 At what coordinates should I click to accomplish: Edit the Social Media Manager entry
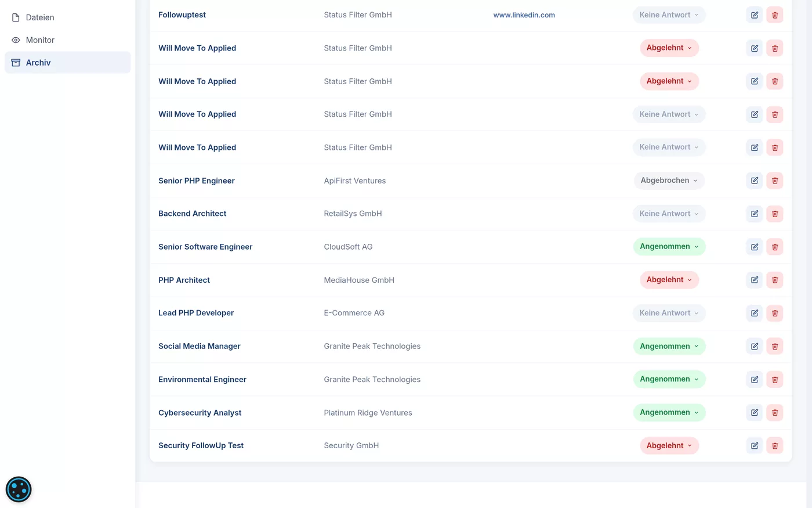[x=755, y=346]
